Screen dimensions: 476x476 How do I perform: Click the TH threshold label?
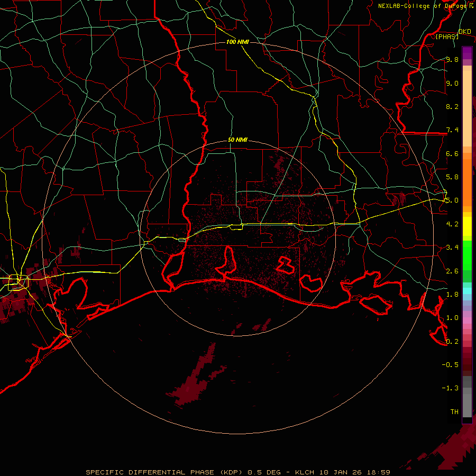coord(454,412)
